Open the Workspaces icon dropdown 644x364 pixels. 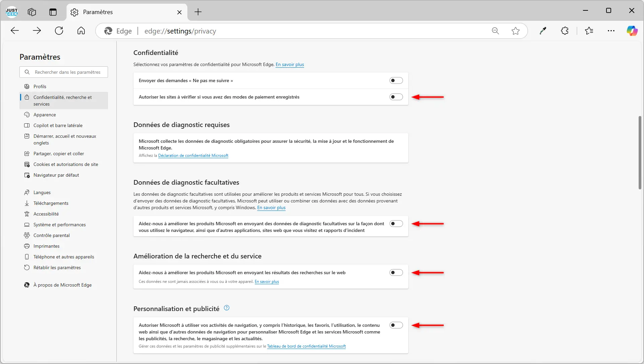(32, 12)
